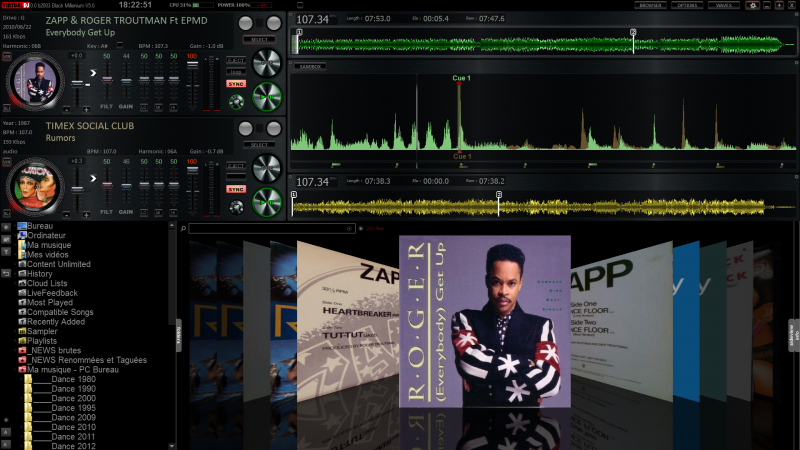Toggle loop on the Zapp & Roger deck
The image size is (800, 450).
click(236, 72)
